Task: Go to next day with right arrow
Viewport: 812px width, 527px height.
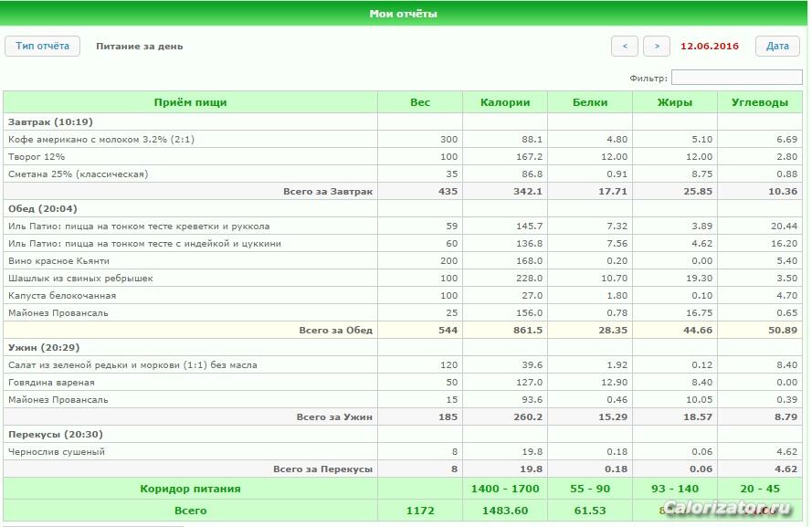Action: coord(657,46)
